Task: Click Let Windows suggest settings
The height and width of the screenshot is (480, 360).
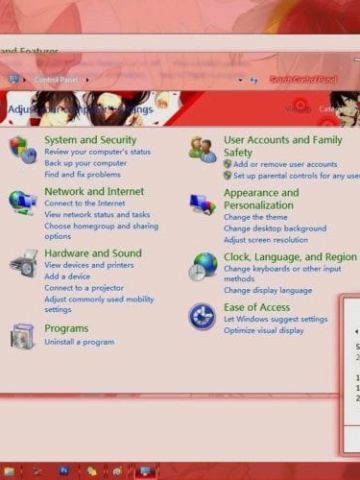Action: 276,319
